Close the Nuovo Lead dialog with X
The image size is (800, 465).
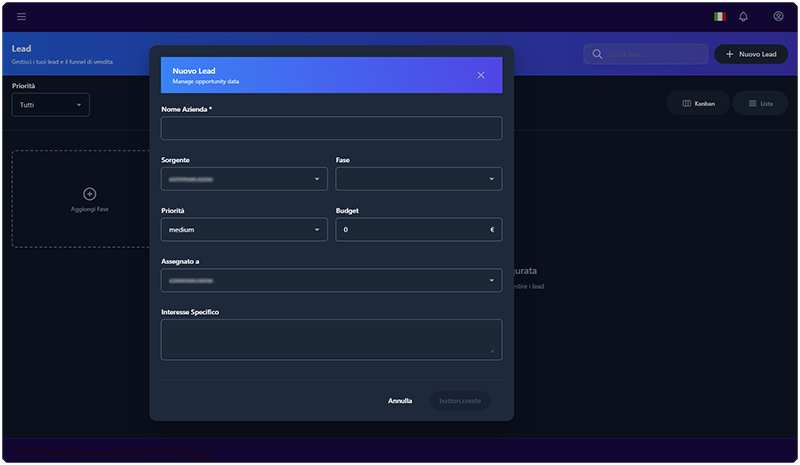[480, 75]
